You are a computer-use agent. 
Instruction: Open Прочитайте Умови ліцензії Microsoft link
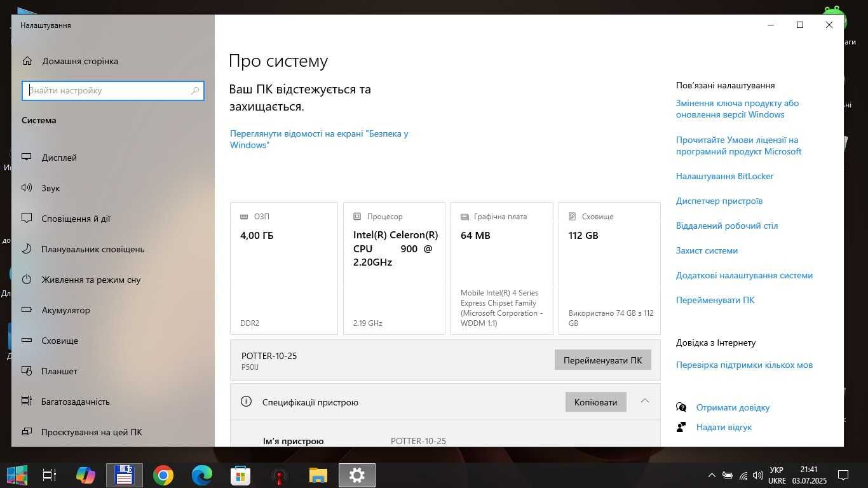pos(739,146)
